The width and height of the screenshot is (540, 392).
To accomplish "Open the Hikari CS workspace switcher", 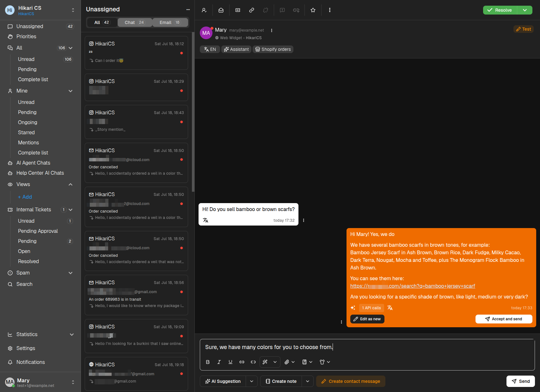I will coord(73,10).
